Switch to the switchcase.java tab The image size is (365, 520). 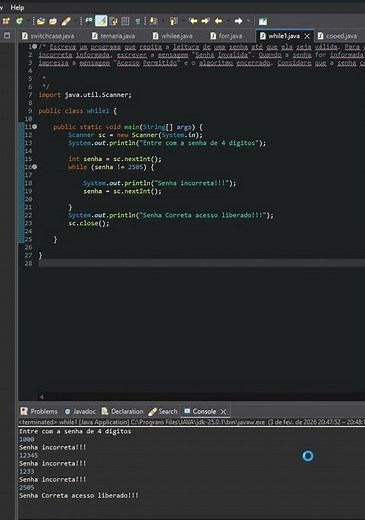48,36
